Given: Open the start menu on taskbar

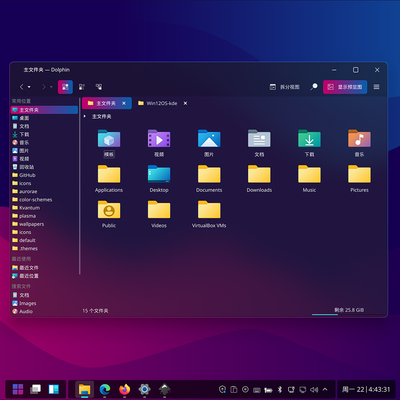Looking at the screenshot, I should coord(18,389).
